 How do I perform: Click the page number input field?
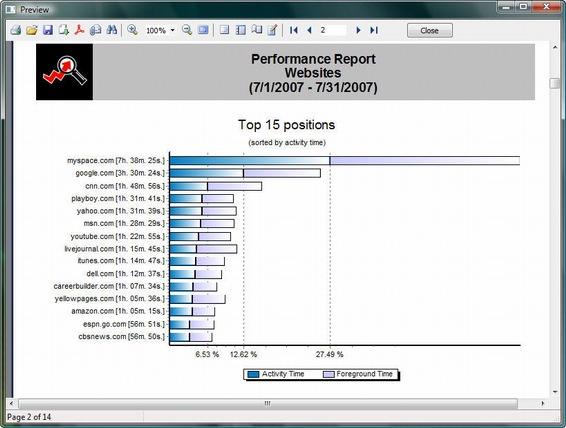tap(332, 30)
